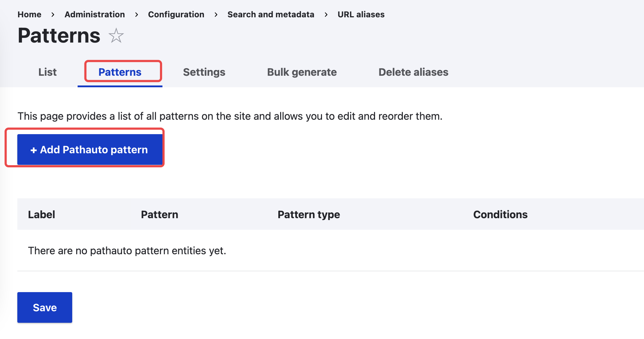Click the chevron after Administration breadcrumb

136,14
